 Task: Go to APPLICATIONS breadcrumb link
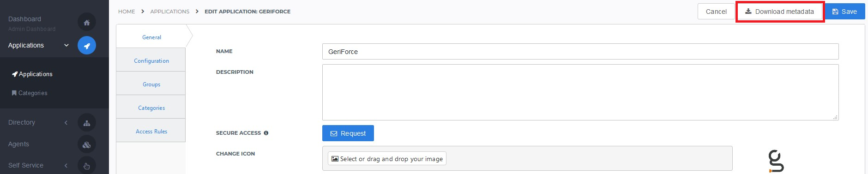[170, 12]
